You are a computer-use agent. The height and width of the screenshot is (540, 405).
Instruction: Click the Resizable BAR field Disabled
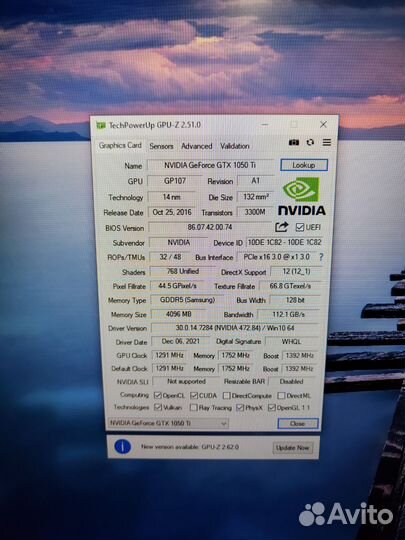click(291, 381)
